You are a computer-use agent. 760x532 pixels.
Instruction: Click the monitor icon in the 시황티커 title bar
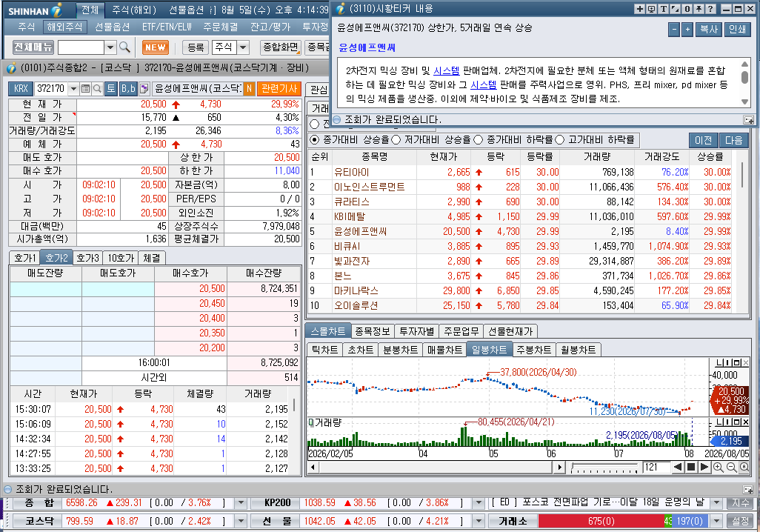click(651, 9)
